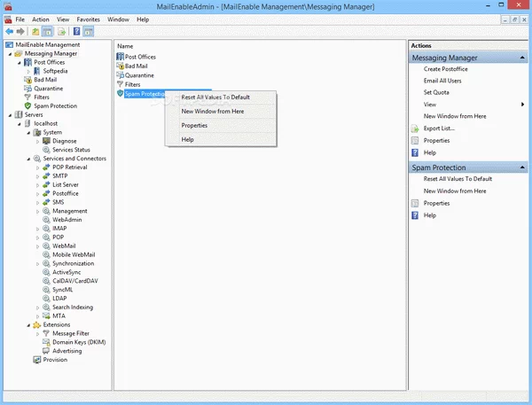532x405 pixels.
Task: Click the Export List toolbar icon
Action: click(x=61, y=32)
